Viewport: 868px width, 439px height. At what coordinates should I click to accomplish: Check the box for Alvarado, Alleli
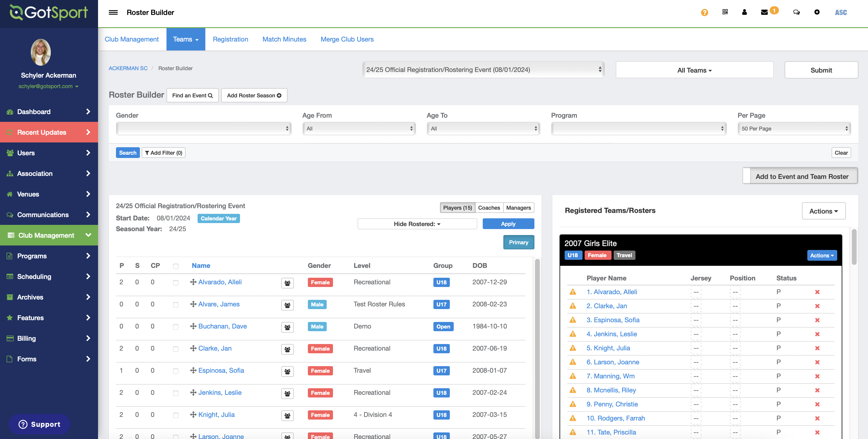pyautogui.click(x=175, y=283)
